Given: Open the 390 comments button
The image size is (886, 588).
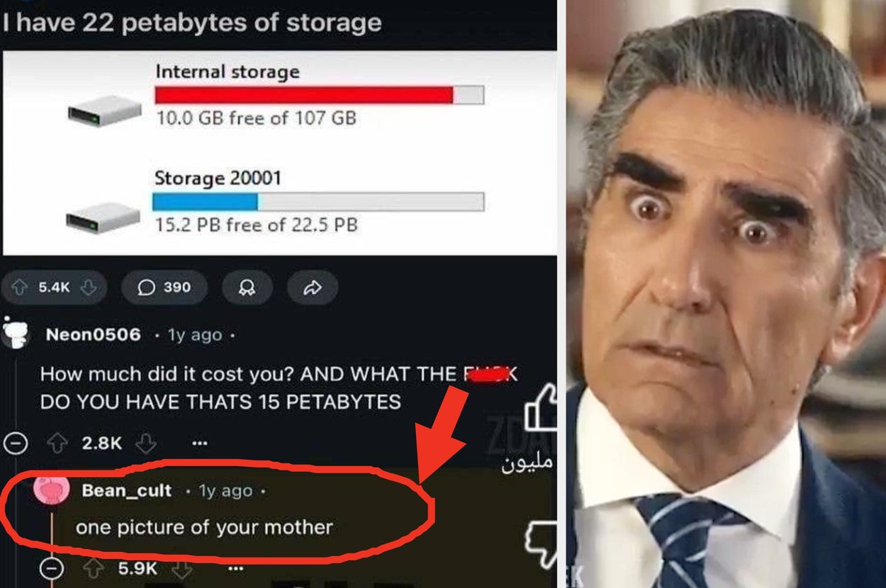Looking at the screenshot, I should click(x=164, y=287).
